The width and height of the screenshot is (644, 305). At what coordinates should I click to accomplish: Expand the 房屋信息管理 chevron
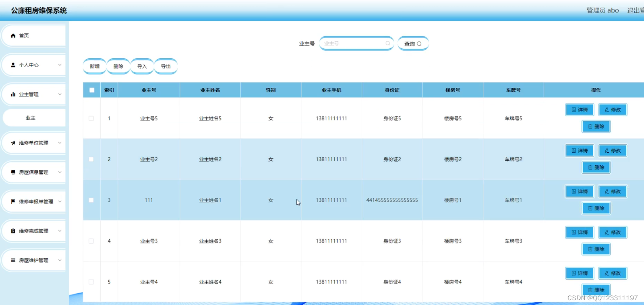(60, 172)
